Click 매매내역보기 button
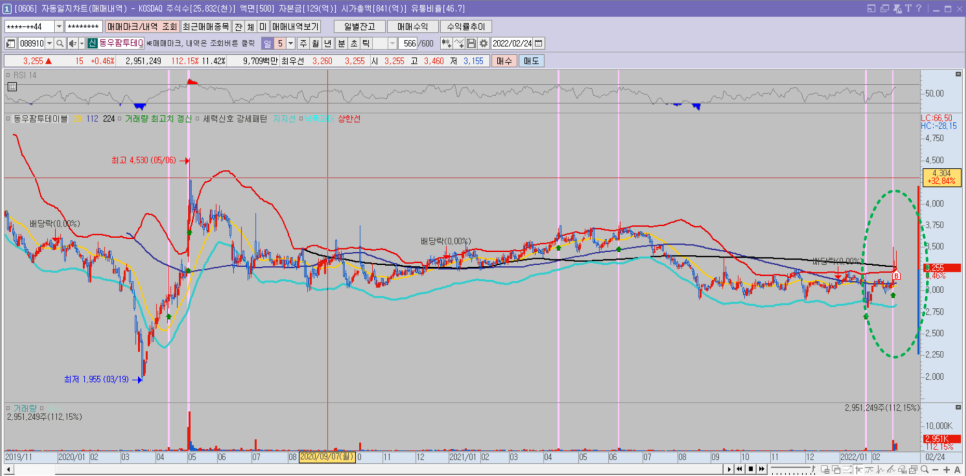This screenshot has width=966, height=476. click(x=295, y=26)
